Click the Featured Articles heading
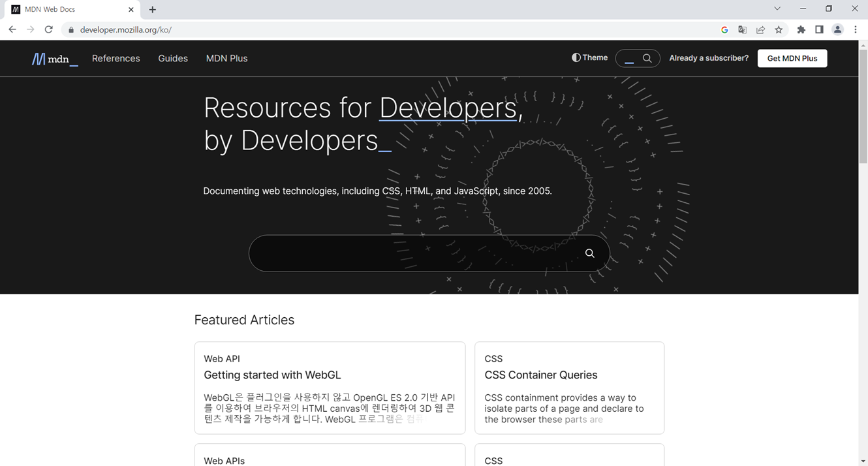The image size is (868, 466). (x=244, y=320)
